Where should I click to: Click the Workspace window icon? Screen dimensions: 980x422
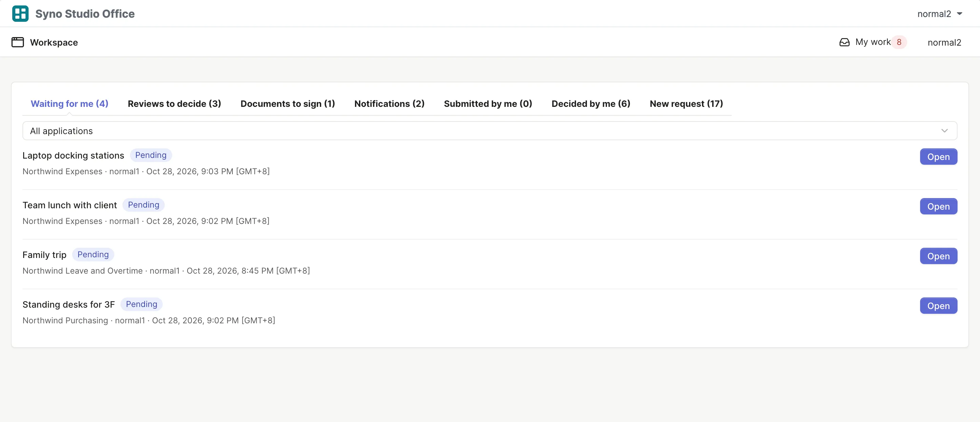coord(17,42)
